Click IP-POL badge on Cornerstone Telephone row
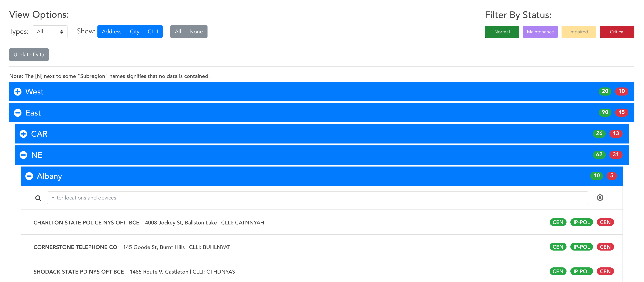 pos(581,247)
